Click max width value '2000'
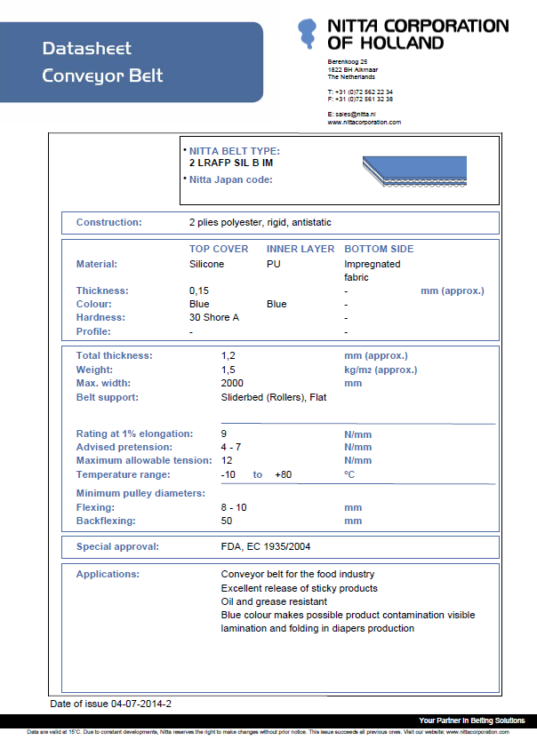The image size is (537, 756). pyautogui.click(x=232, y=383)
